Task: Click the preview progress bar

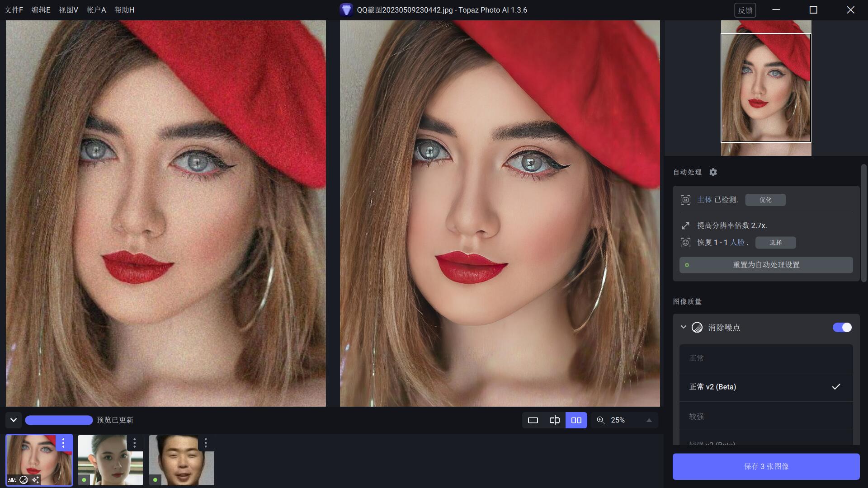Action: click(x=59, y=420)
